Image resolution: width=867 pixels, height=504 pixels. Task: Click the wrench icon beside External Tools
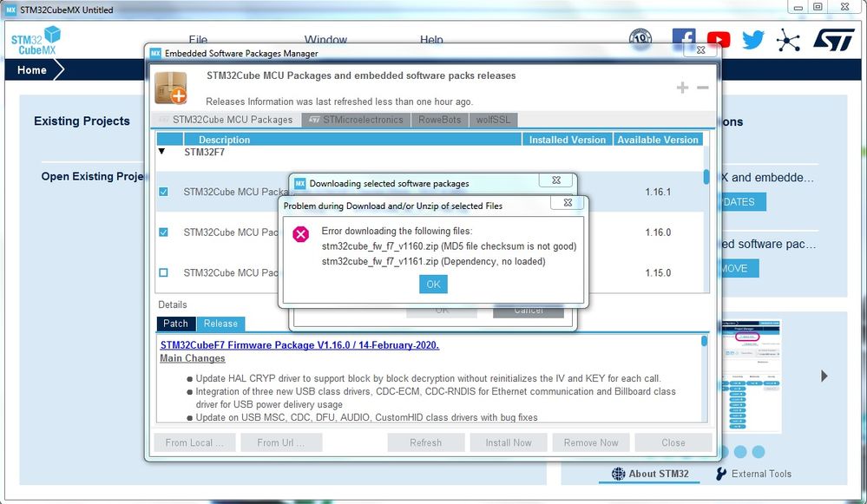(721, 474)
